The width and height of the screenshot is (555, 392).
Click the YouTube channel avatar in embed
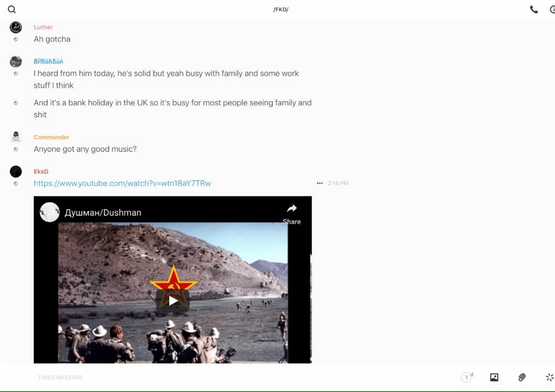click(50, 212)
